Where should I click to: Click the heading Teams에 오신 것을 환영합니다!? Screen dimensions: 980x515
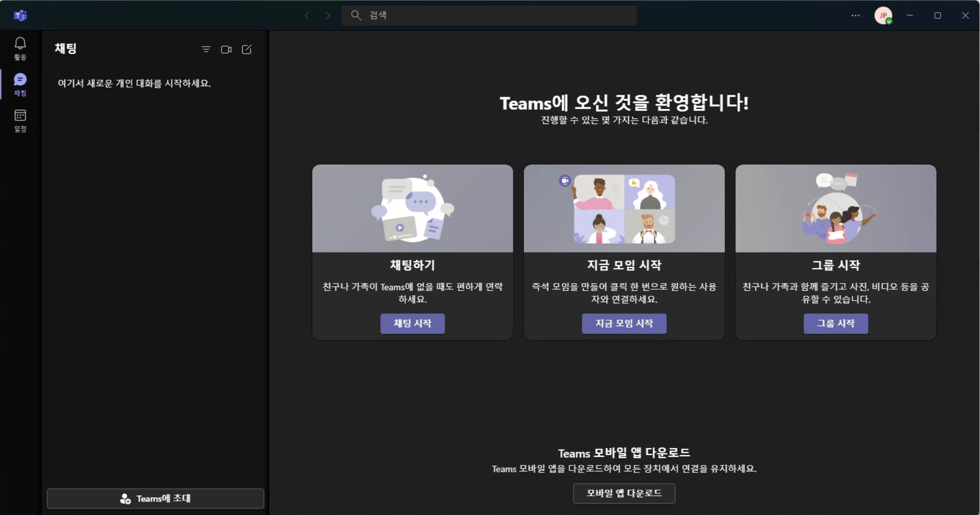[624, 103]
